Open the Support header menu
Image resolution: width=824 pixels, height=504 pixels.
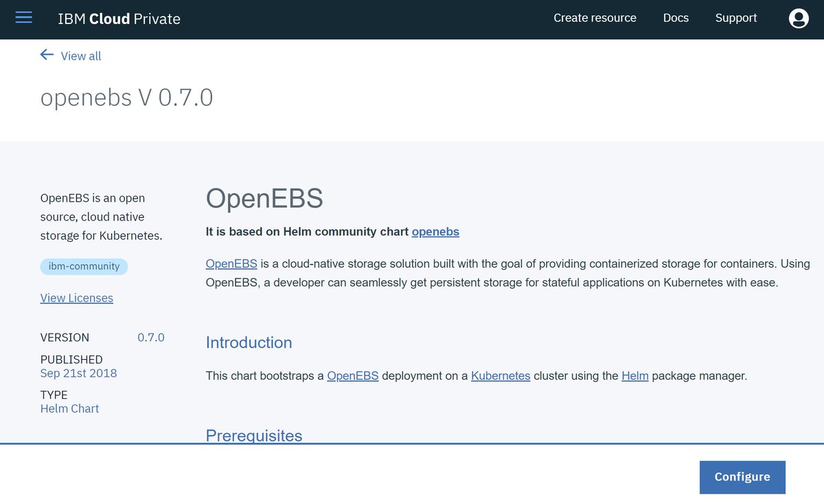pyautogui.click(x=736, y=18)
